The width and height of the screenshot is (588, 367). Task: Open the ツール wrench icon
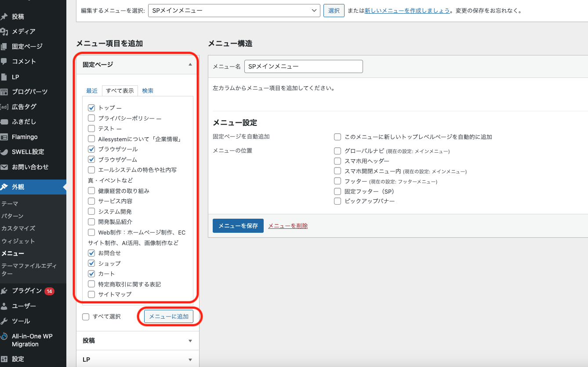click(x=4, y=321)
